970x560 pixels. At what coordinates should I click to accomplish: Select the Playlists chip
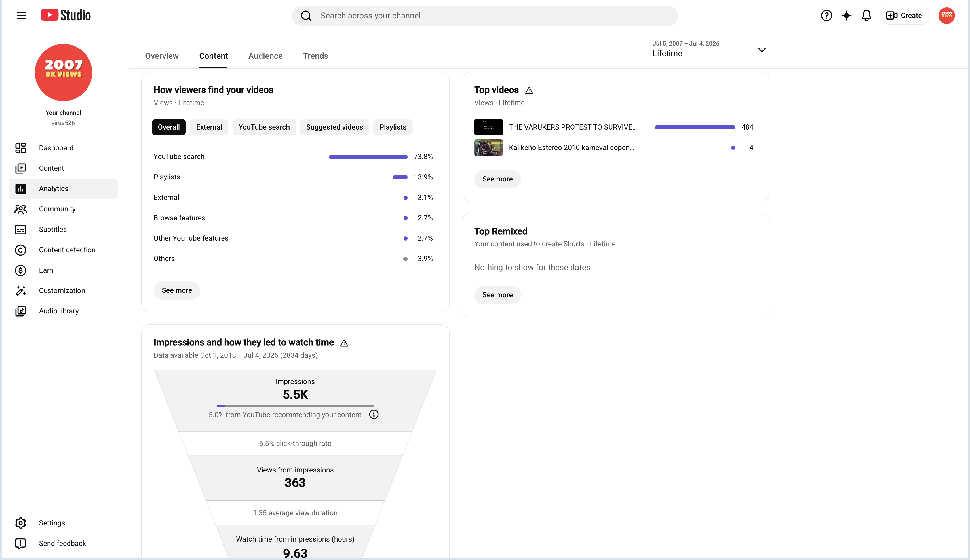tap(393, 127)
